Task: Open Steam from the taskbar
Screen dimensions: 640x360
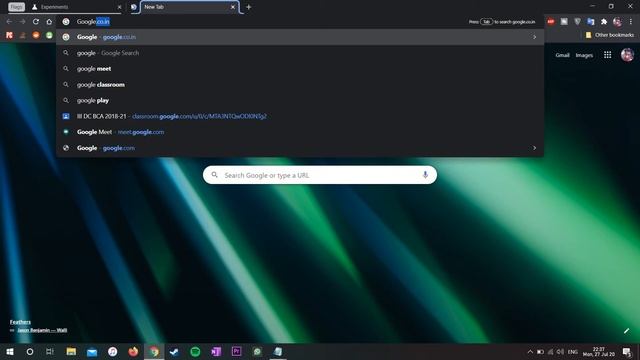Action: [x=174, y=351]
